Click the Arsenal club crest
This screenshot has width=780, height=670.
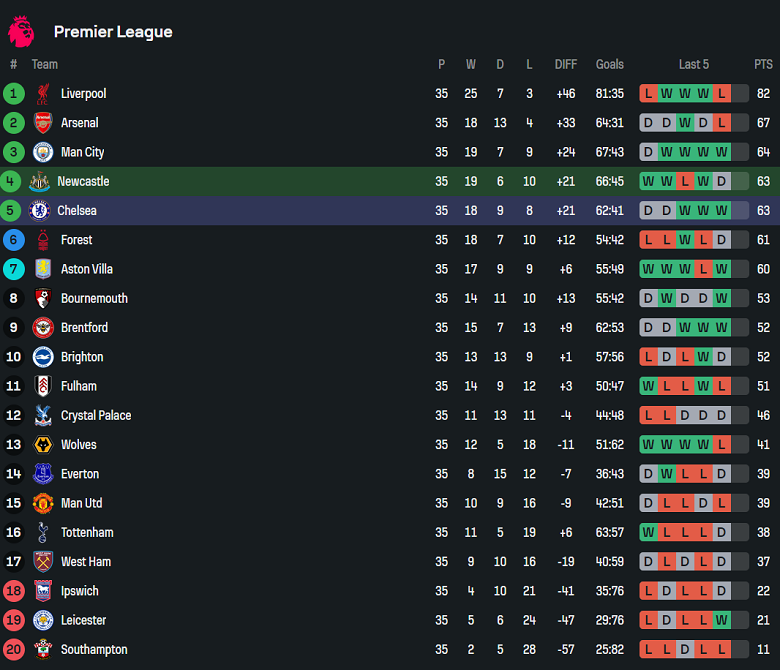pyautogui.click(x=43, y=123)
